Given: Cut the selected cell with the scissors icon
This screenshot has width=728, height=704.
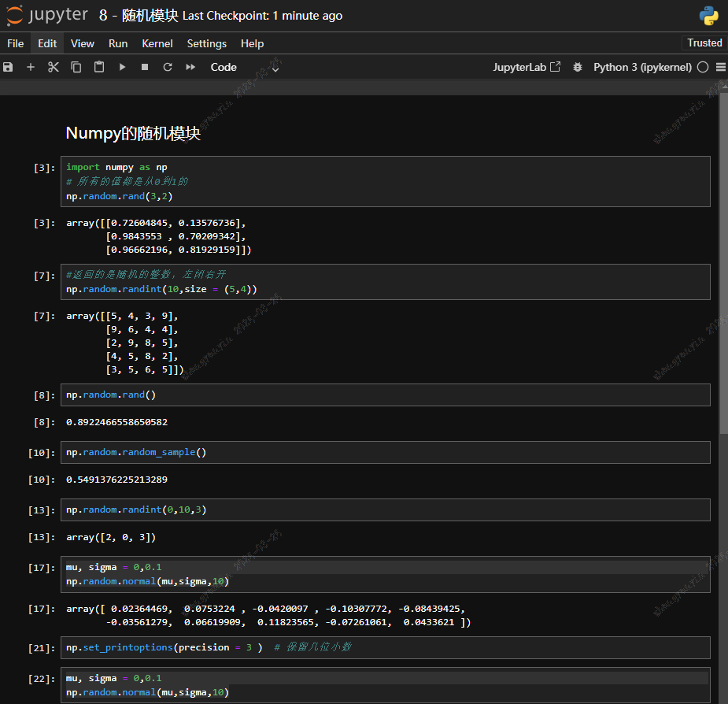Looking at the screenshot, I should (54, 68).
